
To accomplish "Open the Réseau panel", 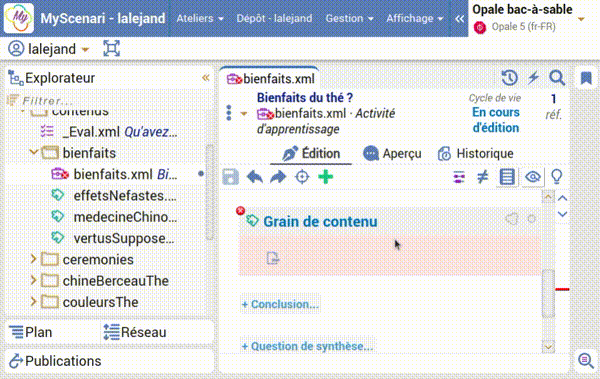I will pos(135,332).
